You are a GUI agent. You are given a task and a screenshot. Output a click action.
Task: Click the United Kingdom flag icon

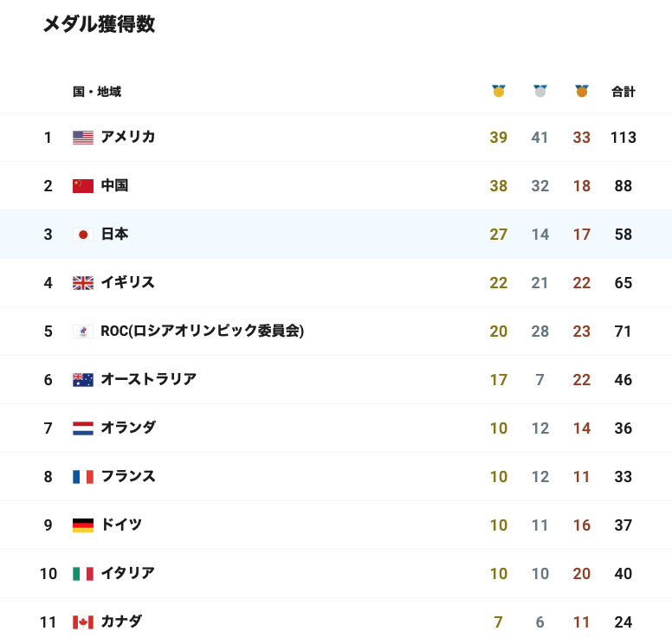[x=83, y=283]
